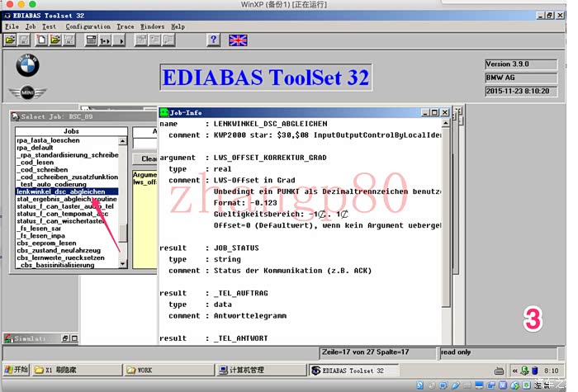Select job status_f_can_wischertaster
Screen dimensions: 578x392
[x=62, y=221]
